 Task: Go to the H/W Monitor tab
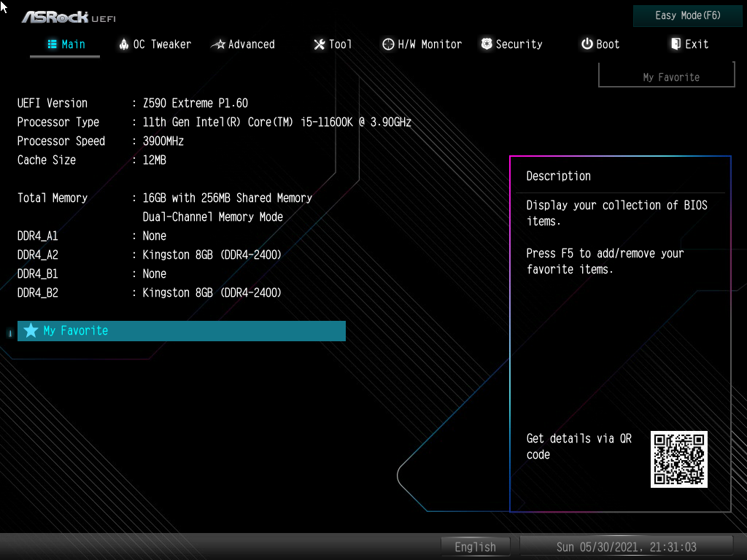click(429, 44)
